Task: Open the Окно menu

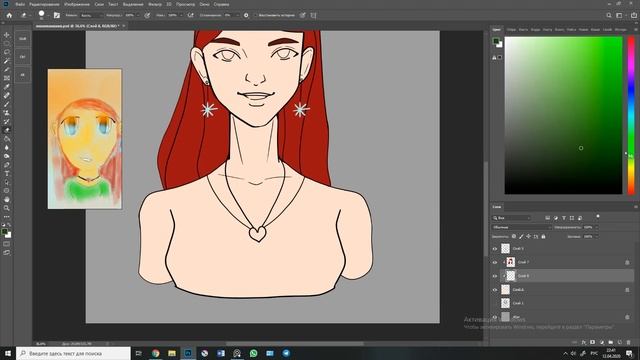Action: point(204,4)
